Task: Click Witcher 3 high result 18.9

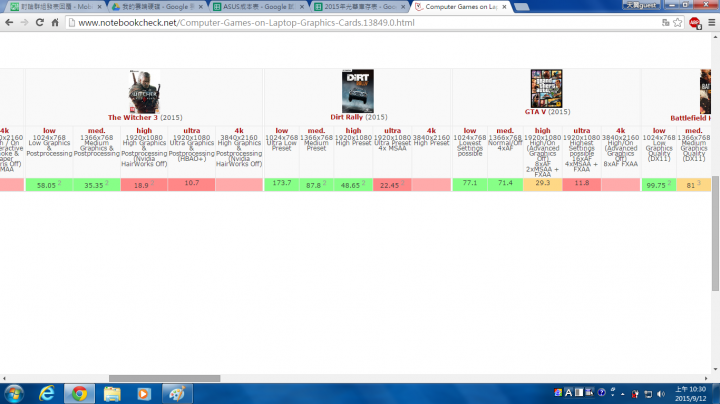Action: [x=144, y=185]
